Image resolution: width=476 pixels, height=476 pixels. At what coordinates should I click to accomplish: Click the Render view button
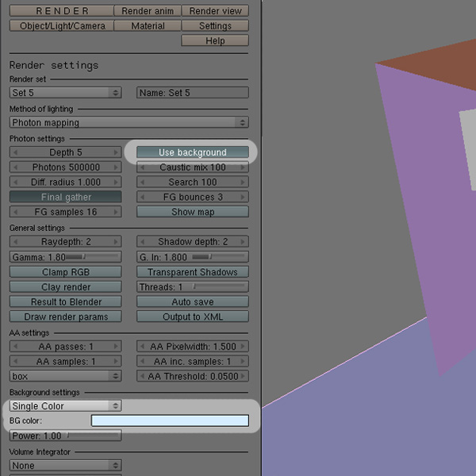pos(215,11)
